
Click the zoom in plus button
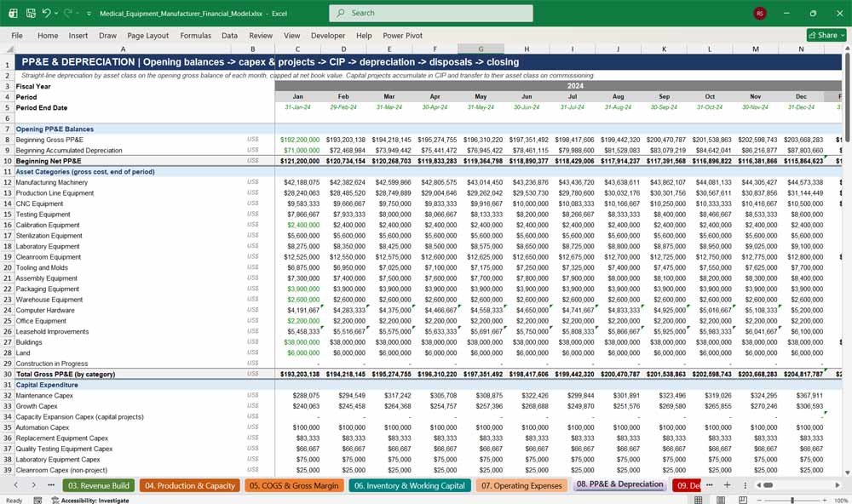[x=826, y=501]
